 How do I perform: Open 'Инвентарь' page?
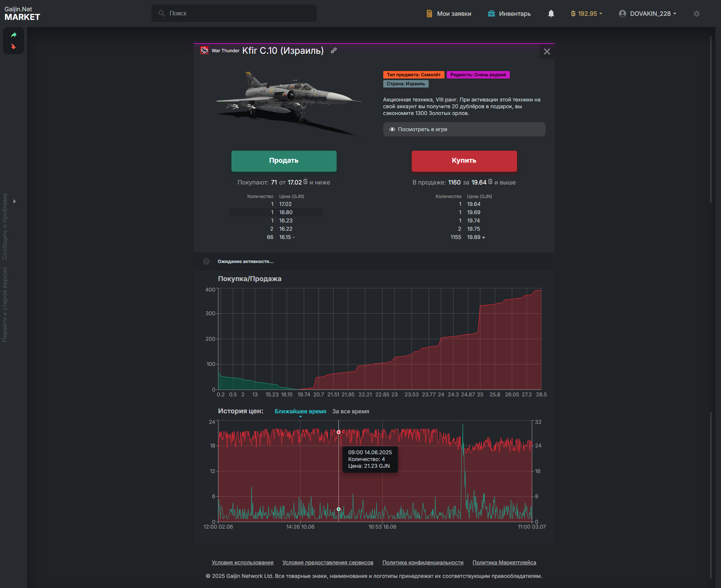pos(509,14)
